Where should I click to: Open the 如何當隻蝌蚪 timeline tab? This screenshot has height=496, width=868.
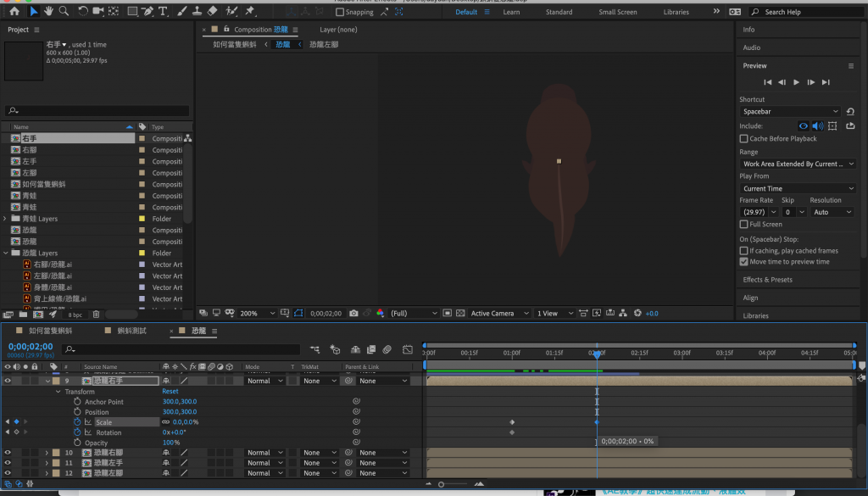tap(49, 331)
